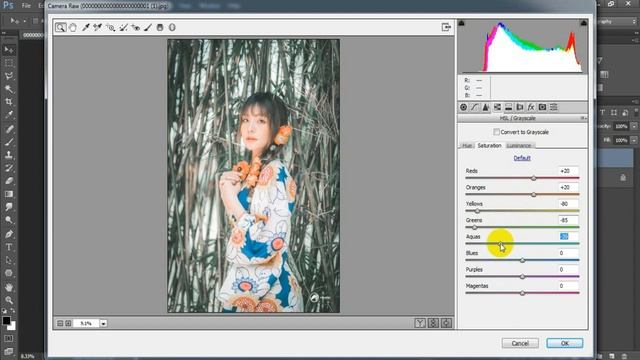Click the Reds saturation slider handle
Screen dimensions: 640x360
533,178
